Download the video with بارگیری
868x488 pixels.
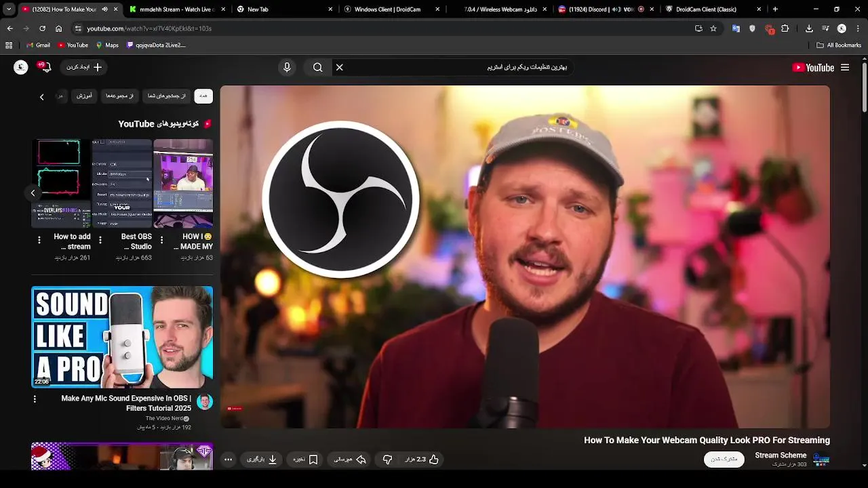(262, 460)
